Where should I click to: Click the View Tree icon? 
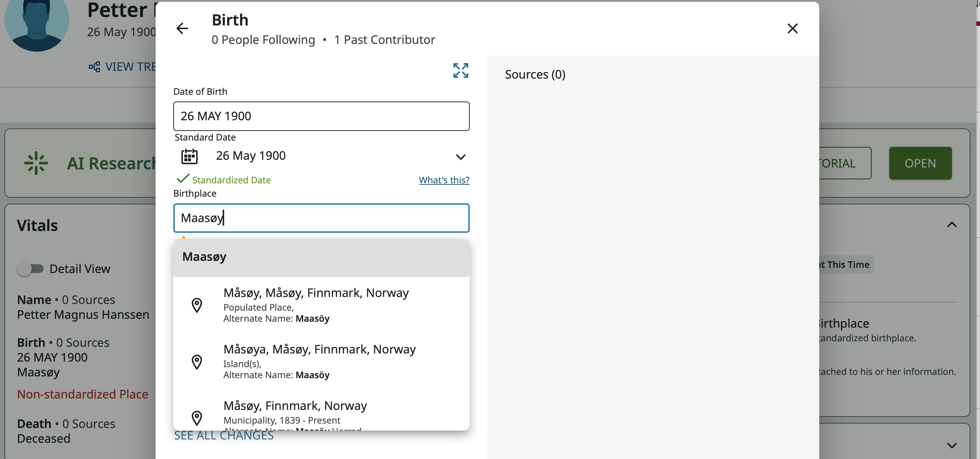(x=94, y=67)
